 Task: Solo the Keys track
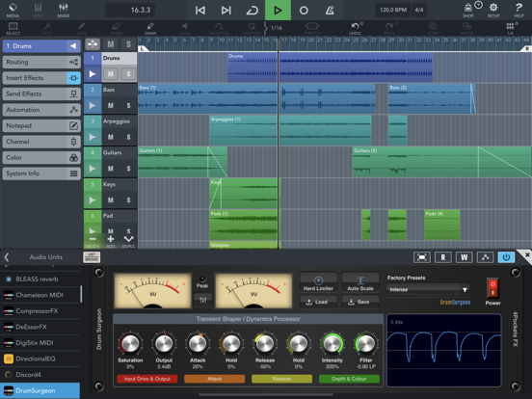(128, 199)
